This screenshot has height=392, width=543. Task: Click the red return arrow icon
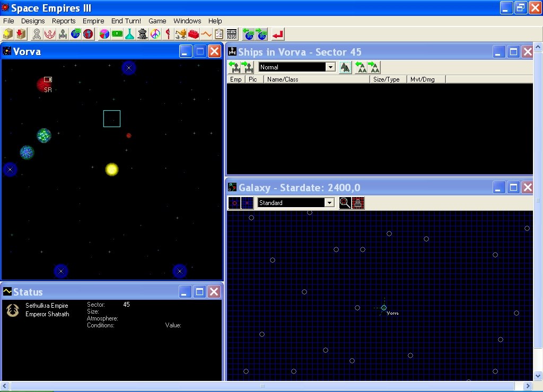point(278,34)
